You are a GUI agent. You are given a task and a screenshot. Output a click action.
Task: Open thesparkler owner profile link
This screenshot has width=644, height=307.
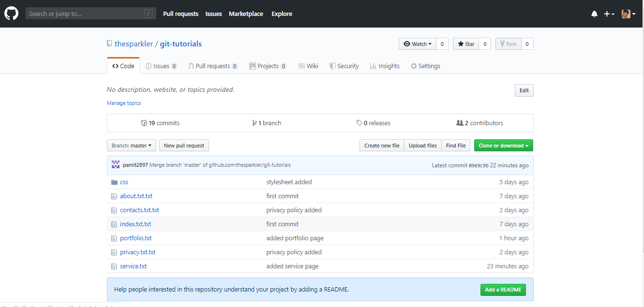tap(134, 44)
